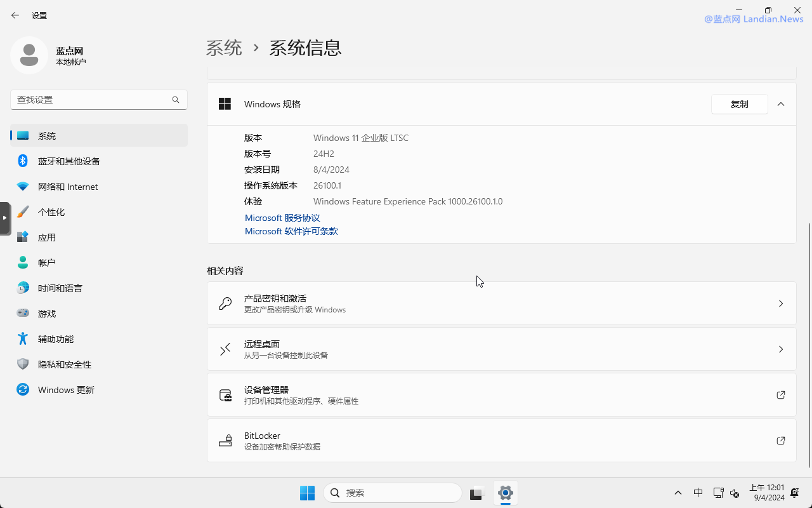Click the Windows 11 企业版 LTSC text

[361, 138]
